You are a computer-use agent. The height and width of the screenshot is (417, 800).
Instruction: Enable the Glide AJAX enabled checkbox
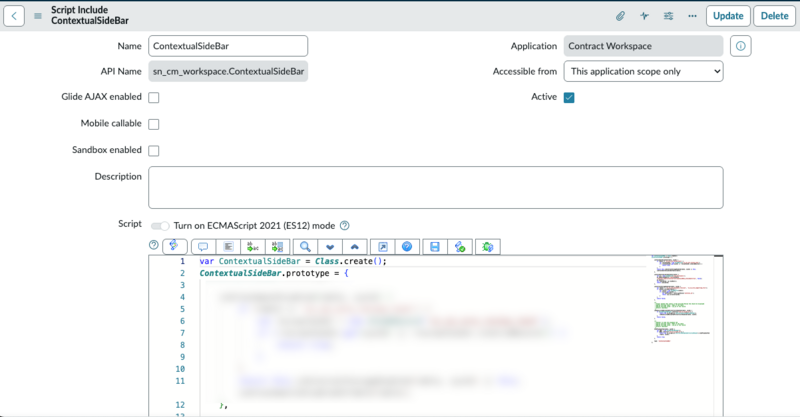point(154,97)
